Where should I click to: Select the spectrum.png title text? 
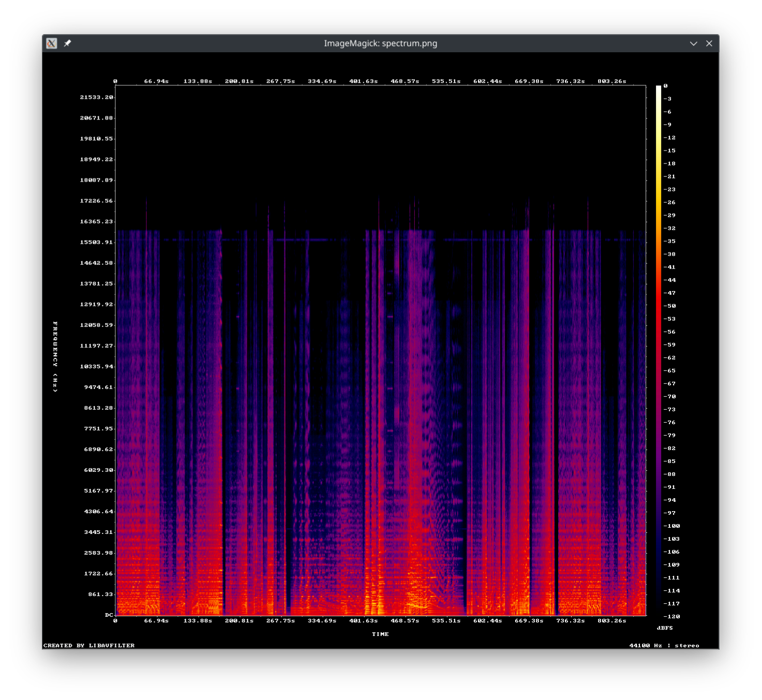pyautogui.click(x=381, y=43)
